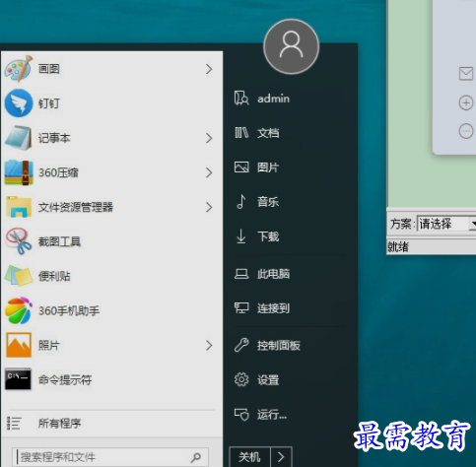This screenshot has height=467, width=476.
Task: Open the 记事本 notepad icon
Action: (19, 138)
